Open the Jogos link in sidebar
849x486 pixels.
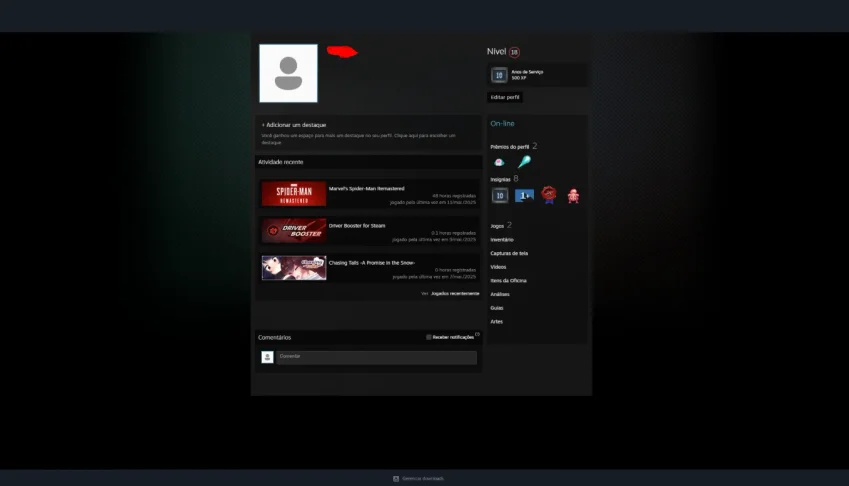tap(497, 226)
